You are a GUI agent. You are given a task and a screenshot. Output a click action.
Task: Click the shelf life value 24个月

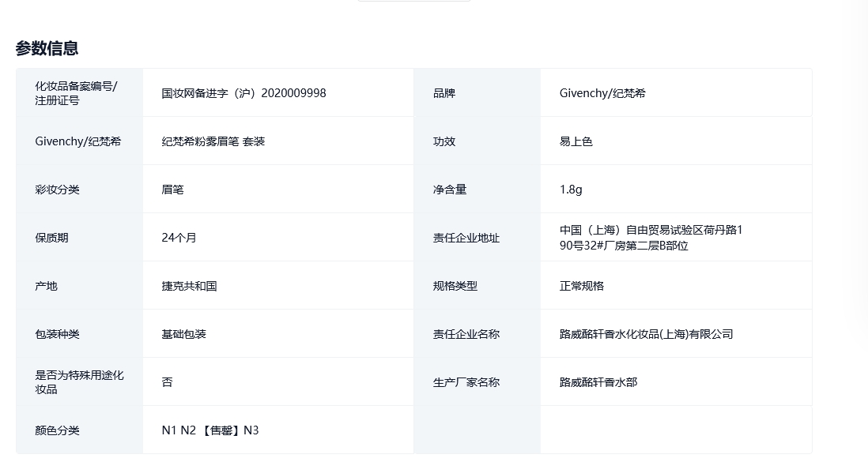[179, 238]
